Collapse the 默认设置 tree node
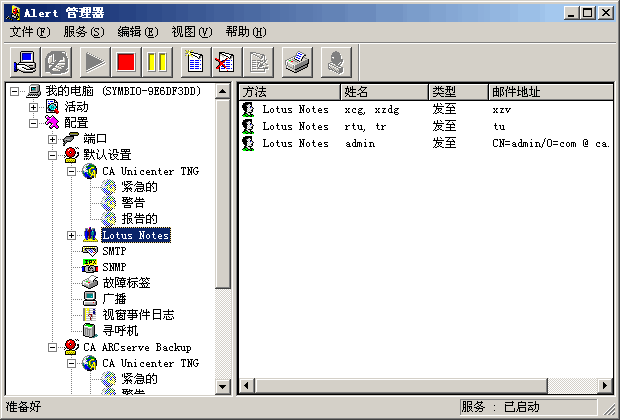The width and height of the screenshot is (620, 420). click(x=53, y=155)
